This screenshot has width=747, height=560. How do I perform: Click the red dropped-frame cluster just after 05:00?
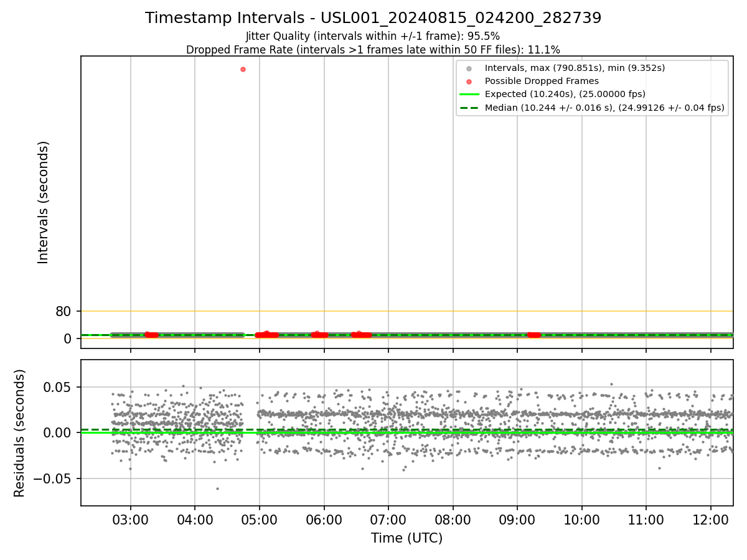coord(266,335)
